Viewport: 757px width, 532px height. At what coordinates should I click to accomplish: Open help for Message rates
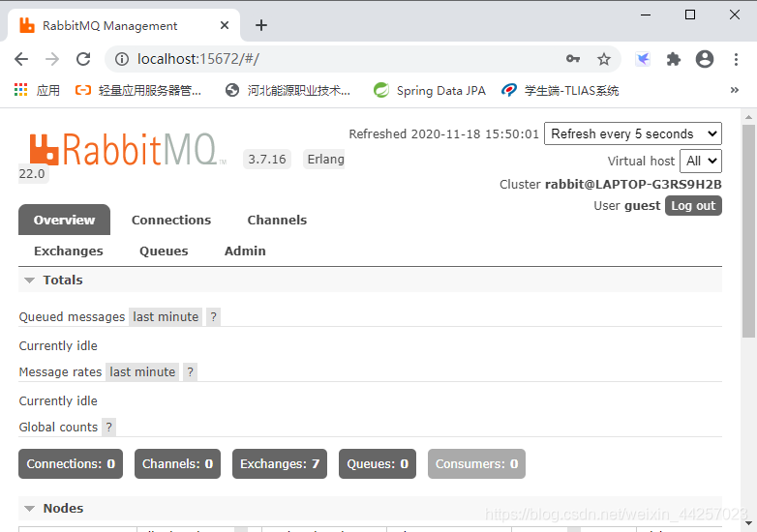click(x=190, y=371)
